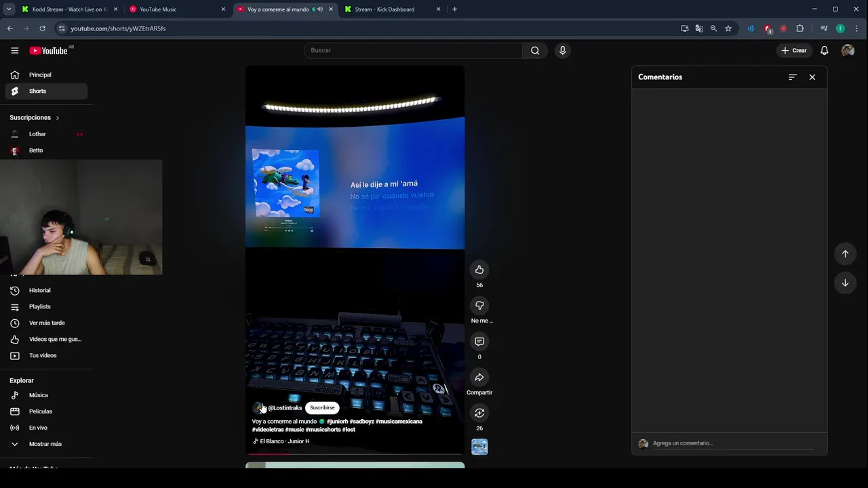Screen dimensions: 868x488
Task: Open Ver más tarde list
Action: click(46, 323)
